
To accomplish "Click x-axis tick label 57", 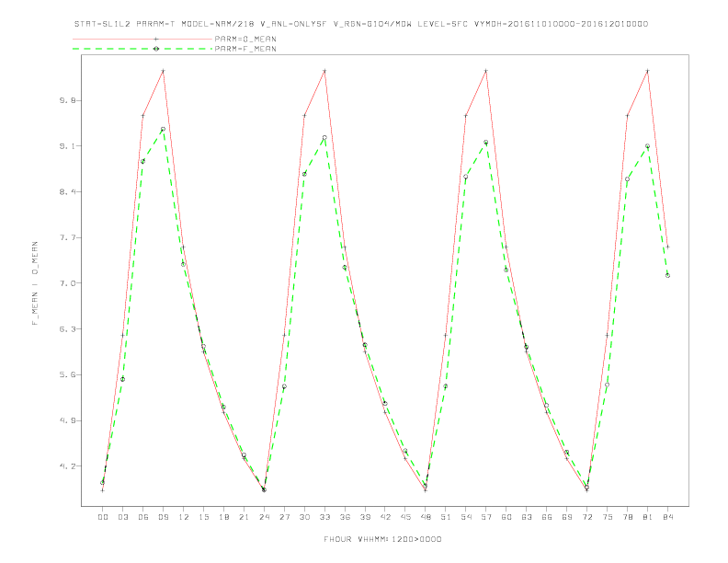I will (486, 517).
